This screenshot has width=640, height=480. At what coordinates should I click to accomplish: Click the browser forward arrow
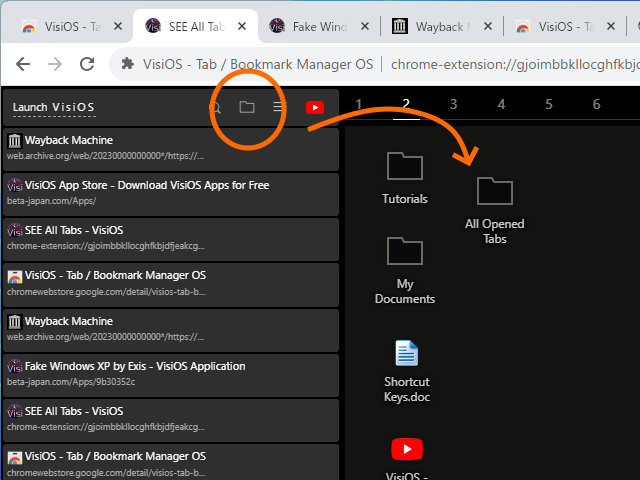55,64
